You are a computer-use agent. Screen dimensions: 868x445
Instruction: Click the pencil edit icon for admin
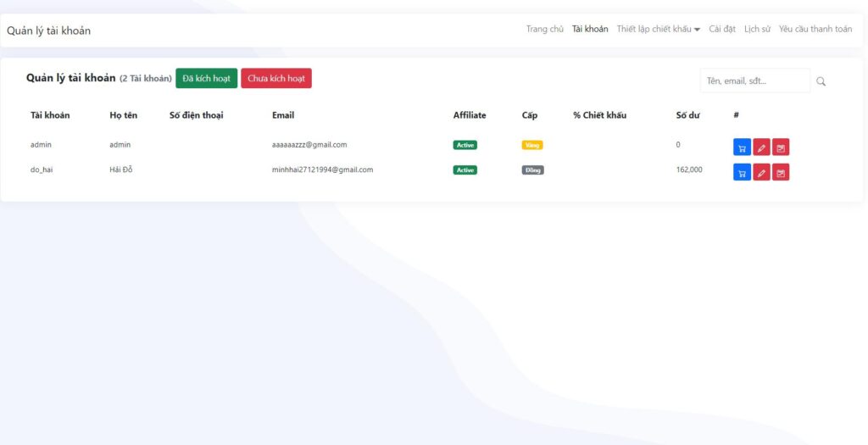(761, 147)
